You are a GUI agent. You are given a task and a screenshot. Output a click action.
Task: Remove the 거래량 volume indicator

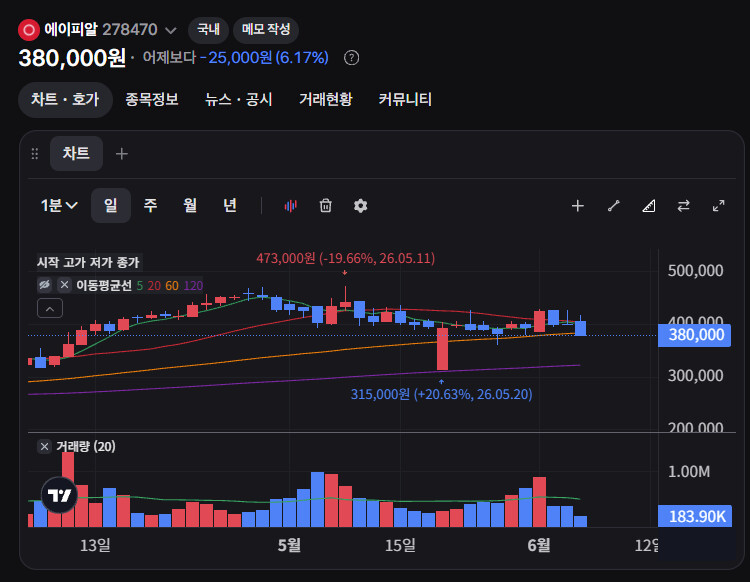44,447
